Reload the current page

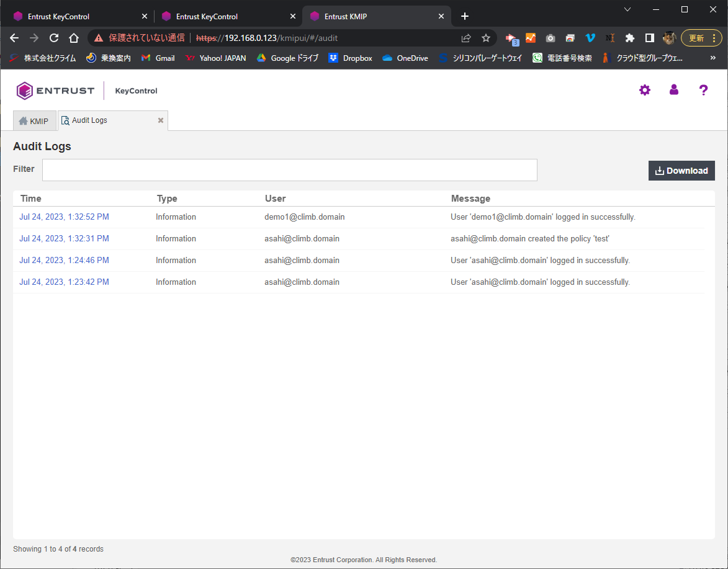[54, 38]
